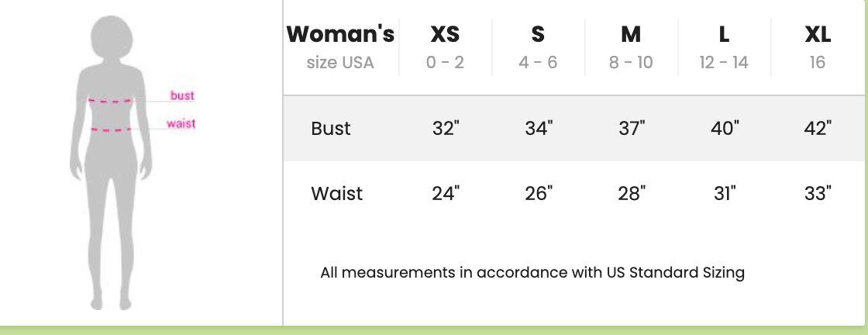The height and width of the screenshot is (335, 868).
Task: Select the M size column header
Action: click(x=631, y=35)
